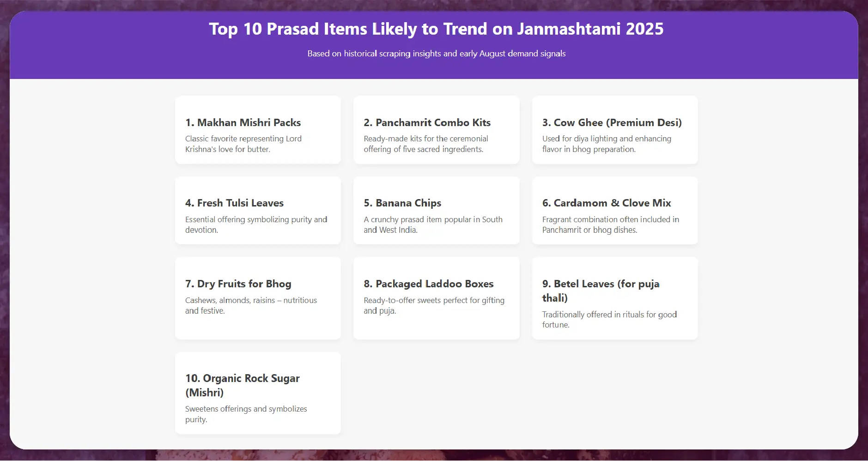
Task: Click the description about Lord Krishna's love for butter
Action: point(243,144)
